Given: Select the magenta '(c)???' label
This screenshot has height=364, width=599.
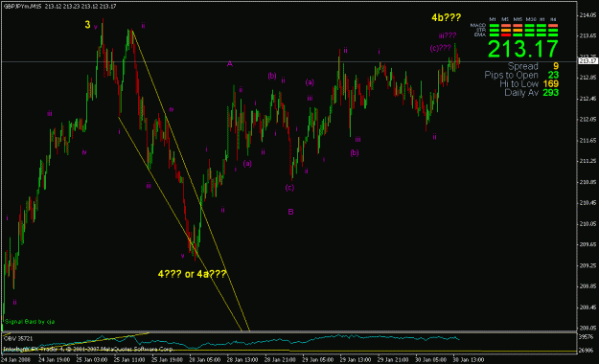Looking at the screenshot, I should (441, 48).
